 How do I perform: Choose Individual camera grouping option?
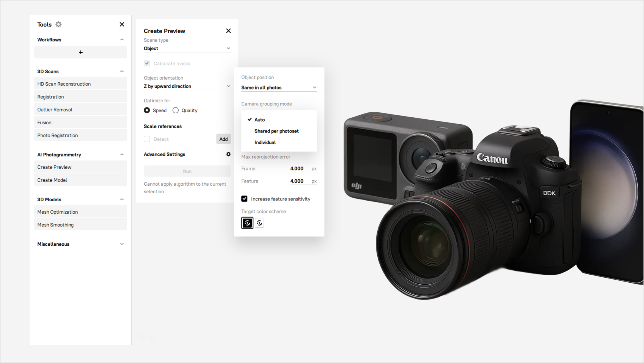coord(265,142)
